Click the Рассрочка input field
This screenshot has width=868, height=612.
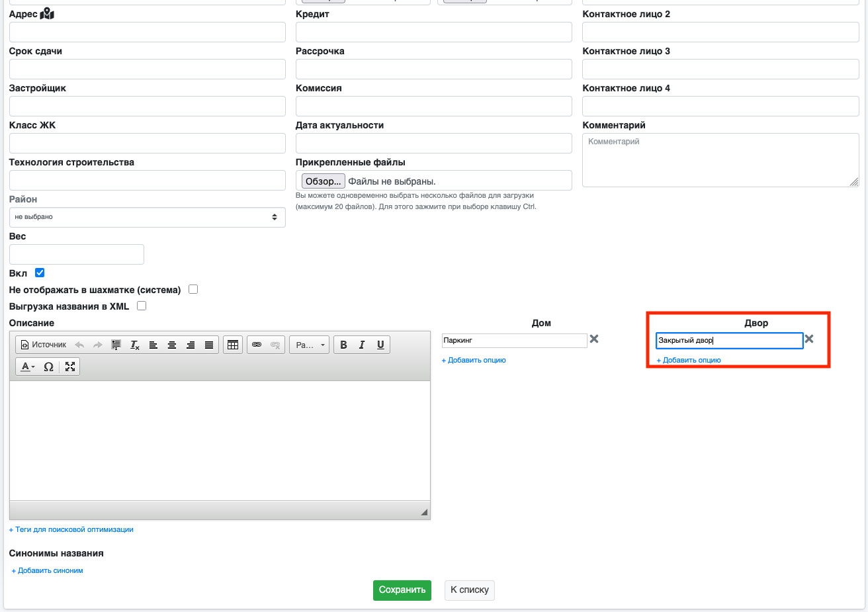(434, 69)
